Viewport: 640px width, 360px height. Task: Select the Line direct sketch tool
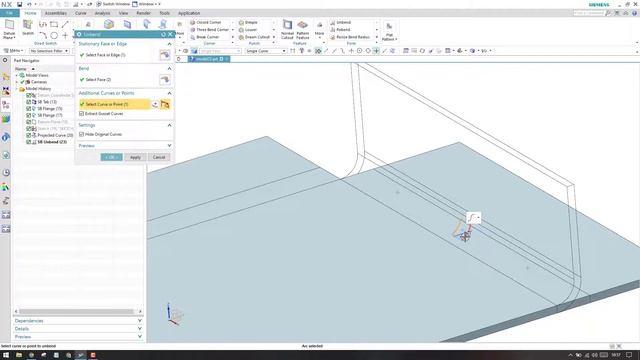coord(65,25)
